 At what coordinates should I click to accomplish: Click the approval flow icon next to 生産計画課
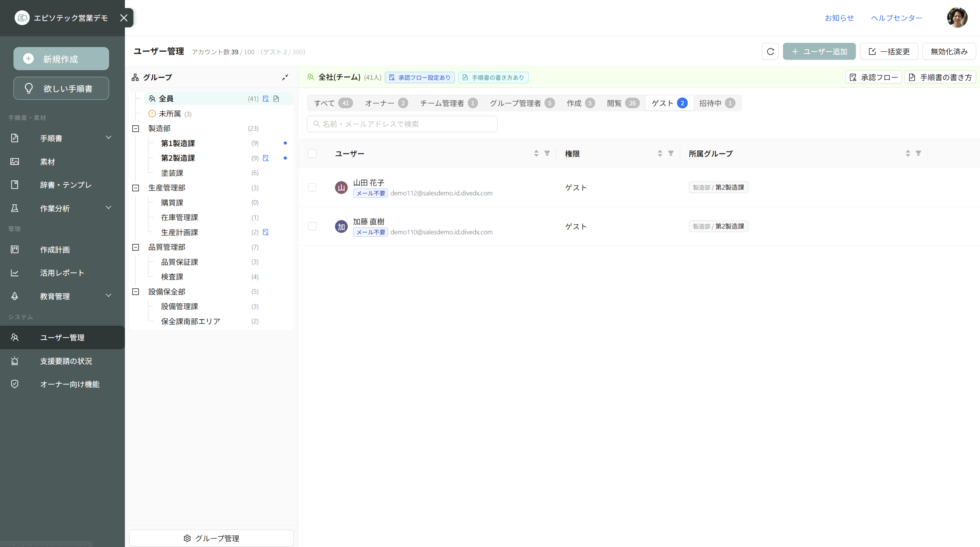266,232
